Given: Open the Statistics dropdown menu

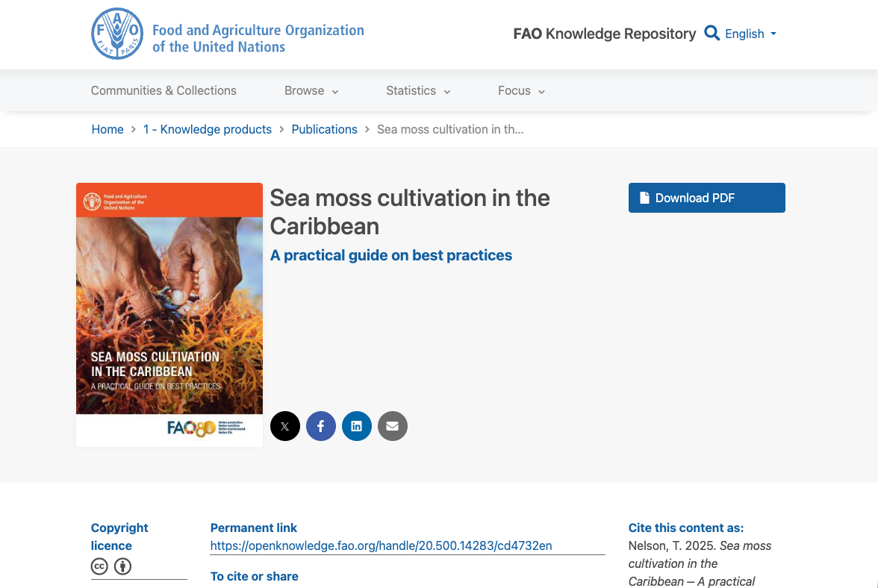Looking at the screenshot, I should click(417, 90).
